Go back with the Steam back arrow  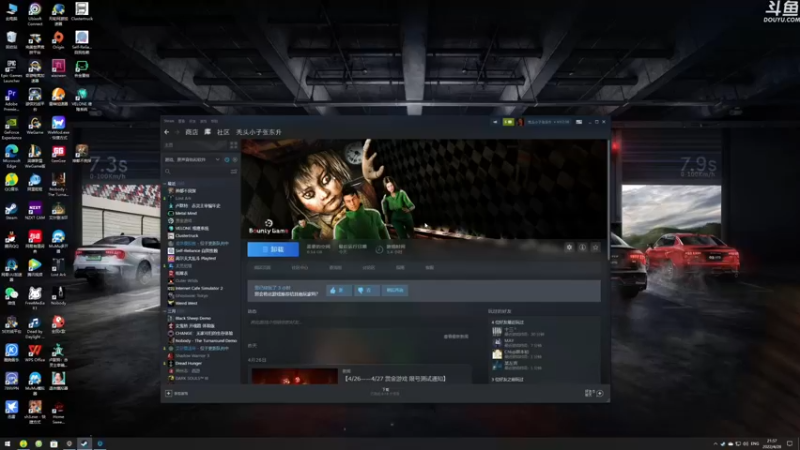(x=167, y=132)
